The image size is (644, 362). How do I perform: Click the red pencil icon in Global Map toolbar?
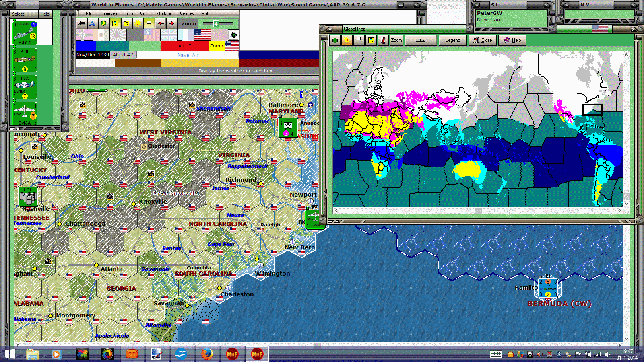pyautogui.click(x=383, y=40)
